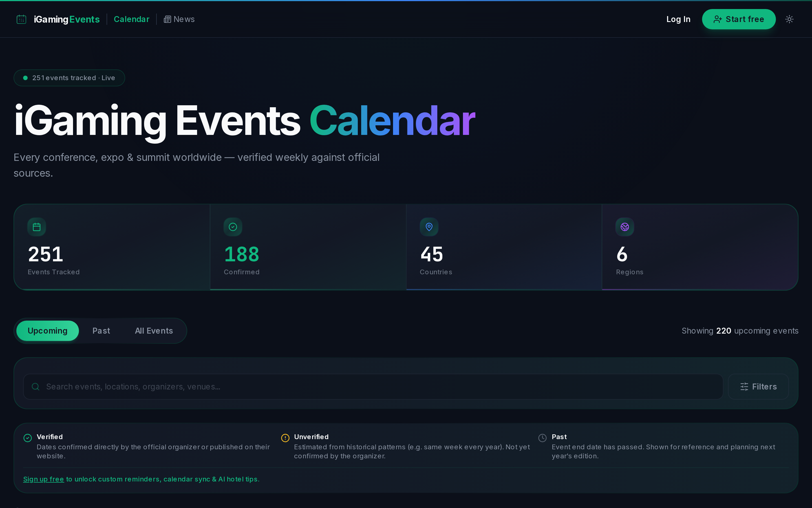Select the Upcoming tab
Screen dimensions: 812x508
[47, 331]
